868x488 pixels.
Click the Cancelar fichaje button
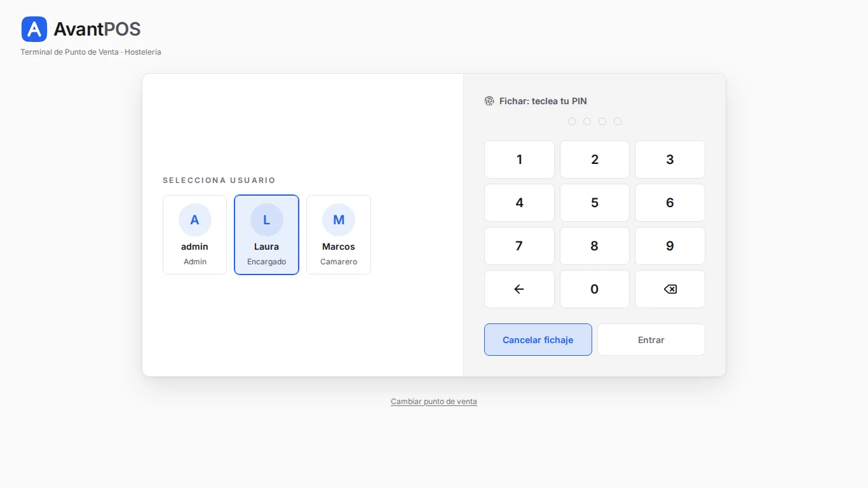(x=538, y=340)
